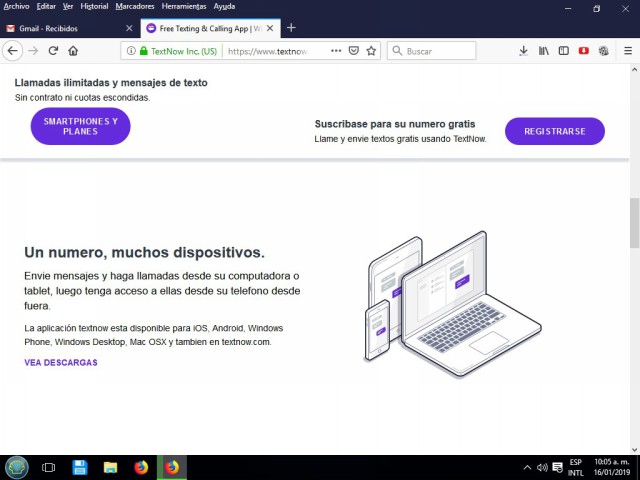The width and height of the screenshot is (640, 480).
Task: Click the Windows Start button
Action: [x=16, y=467]
